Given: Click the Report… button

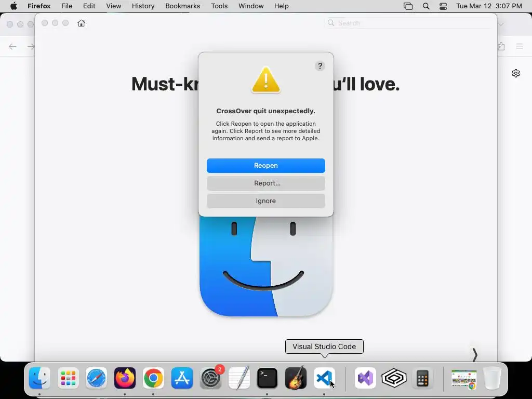Looking at the screenshot, I should (x=265, y=183).
